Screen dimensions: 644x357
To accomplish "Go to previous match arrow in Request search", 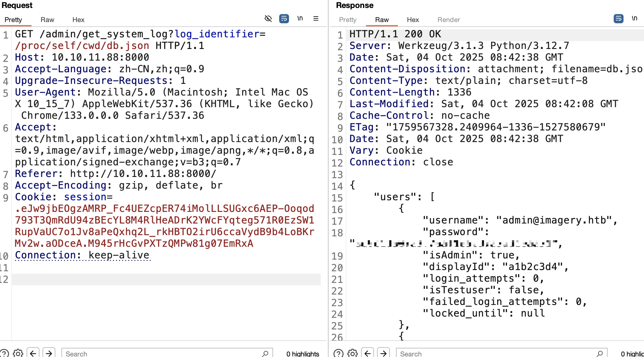I will (33, 353).
